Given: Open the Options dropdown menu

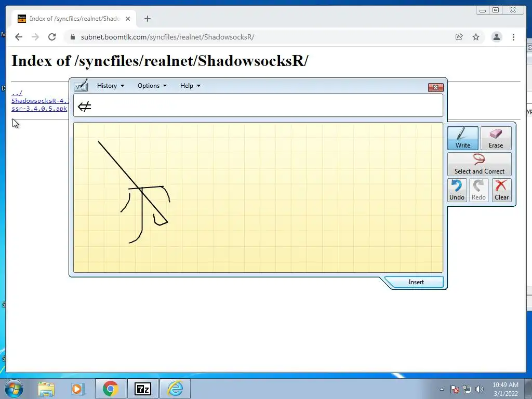Looking at the screenshot, I should [152, 86].
